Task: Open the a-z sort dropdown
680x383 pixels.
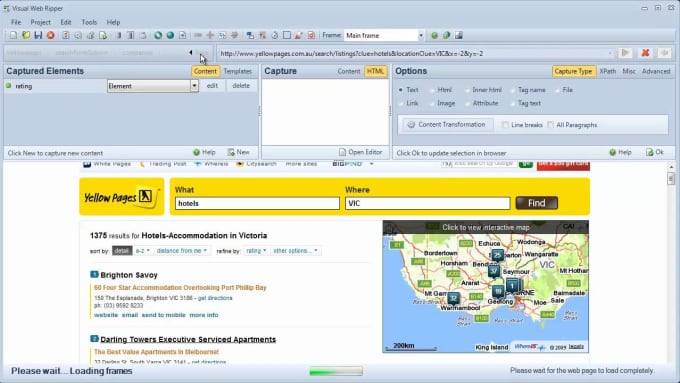Action: 143,251
